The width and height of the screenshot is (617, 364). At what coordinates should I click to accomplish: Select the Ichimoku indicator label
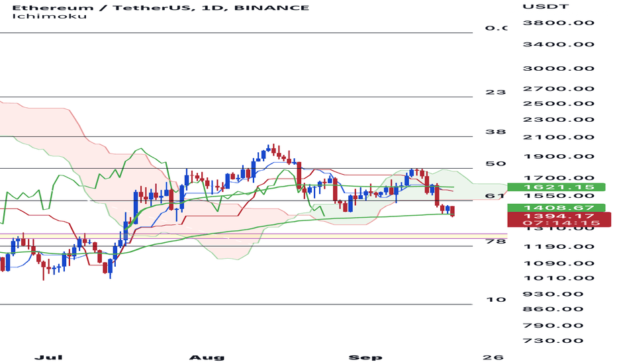tap(49, 16)
